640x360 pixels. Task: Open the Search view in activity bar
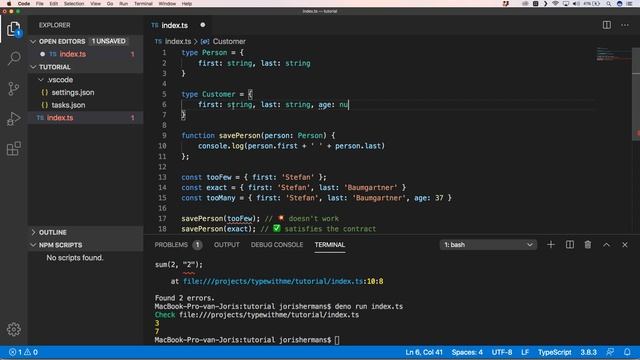(x=14, y=58)
